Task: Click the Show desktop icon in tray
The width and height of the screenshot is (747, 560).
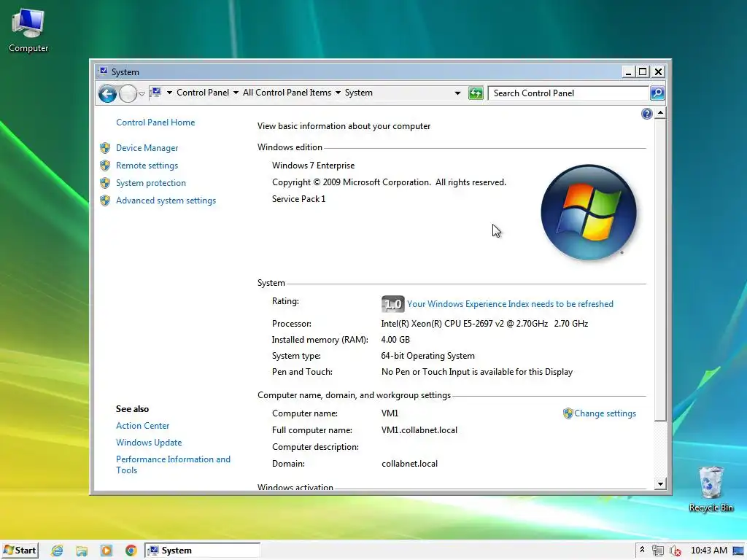Action: (738, 551)
